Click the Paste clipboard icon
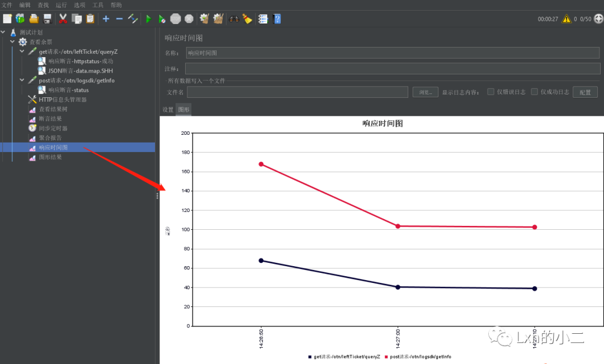 tap(90, 18)
